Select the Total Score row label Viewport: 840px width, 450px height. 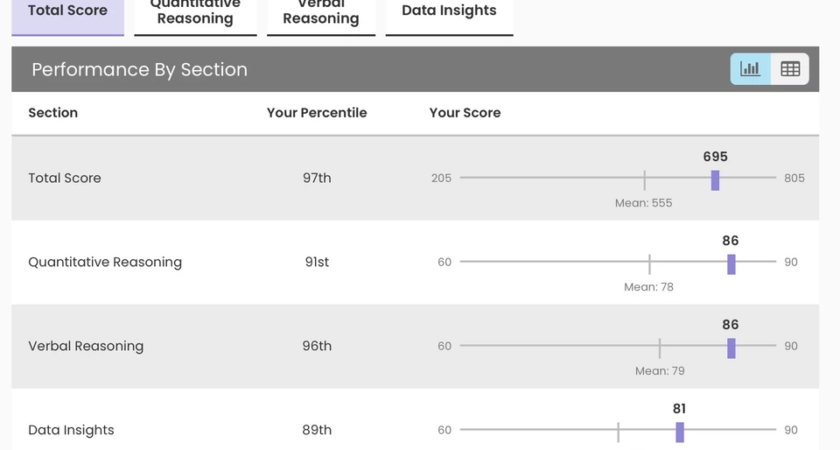point(65,178)
